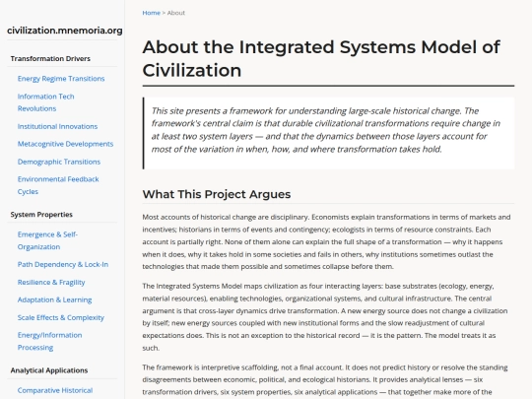Screen dimensions: 532x399
Task: Click the page title About the Integrated Systems Model
Action: (321, 59)
